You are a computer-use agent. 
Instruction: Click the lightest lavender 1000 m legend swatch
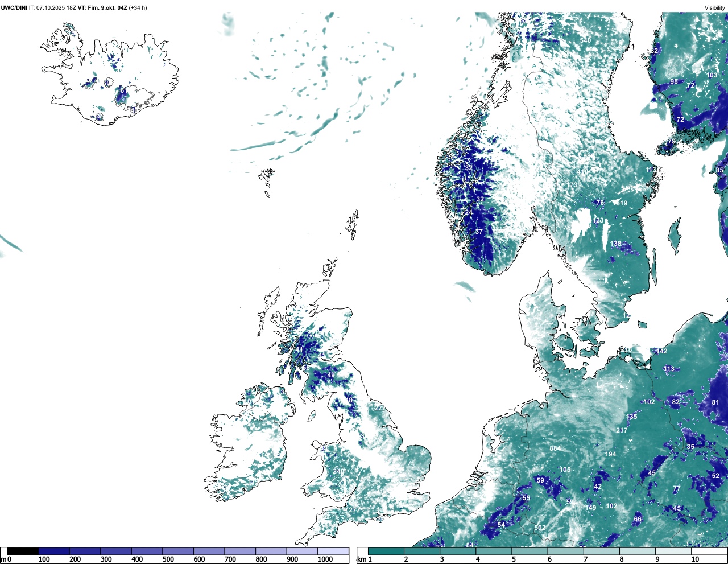point(333,551)
